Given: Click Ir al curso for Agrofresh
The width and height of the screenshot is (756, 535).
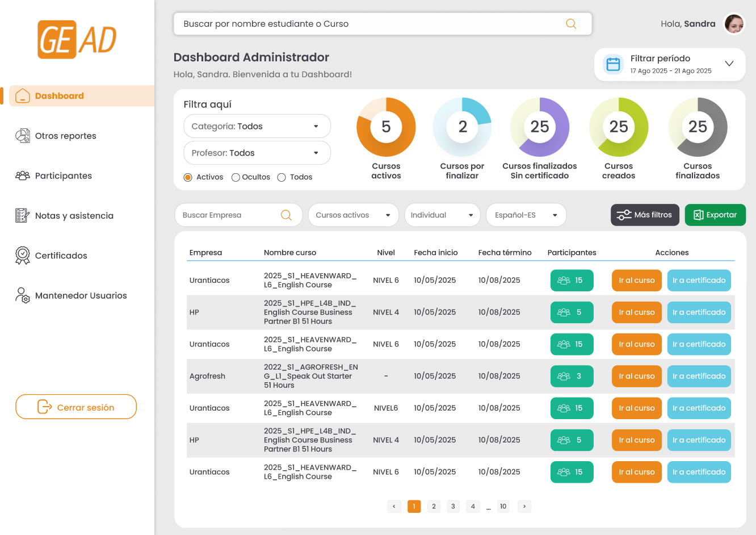Looking at the screenshot, I should tap(637, 376).
